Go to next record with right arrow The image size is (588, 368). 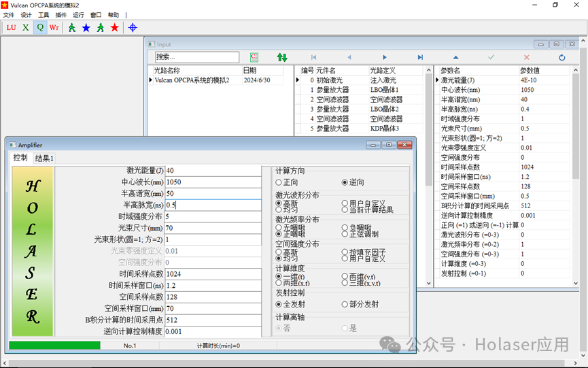pyautogui.click(x=384, y=57)
